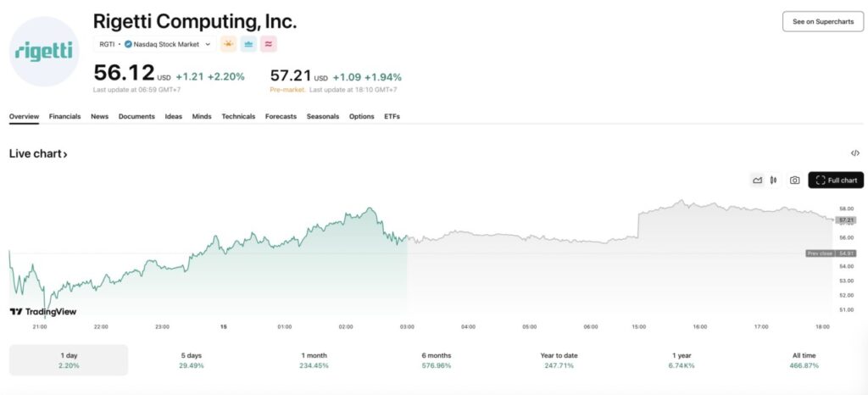Select the 6 months performance range
The width and height of the screenshot is (868, 395).
[435, 360]
